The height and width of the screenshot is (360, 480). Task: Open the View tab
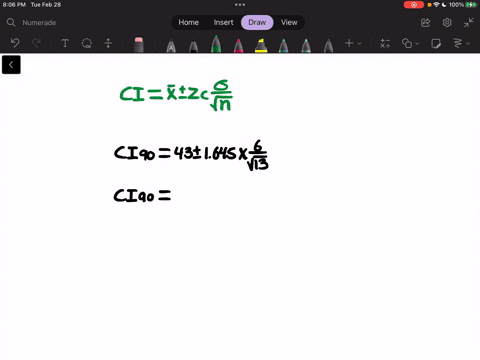point(289,22)
